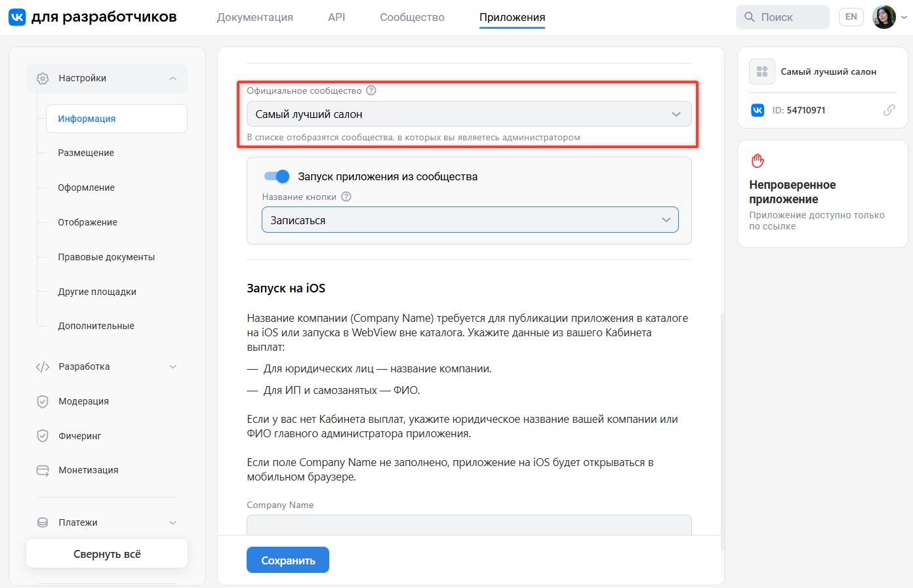The height and width of the screenshot is (588, 913).
Task: Open user profile avatar menu
Action: tap(884, 17)
